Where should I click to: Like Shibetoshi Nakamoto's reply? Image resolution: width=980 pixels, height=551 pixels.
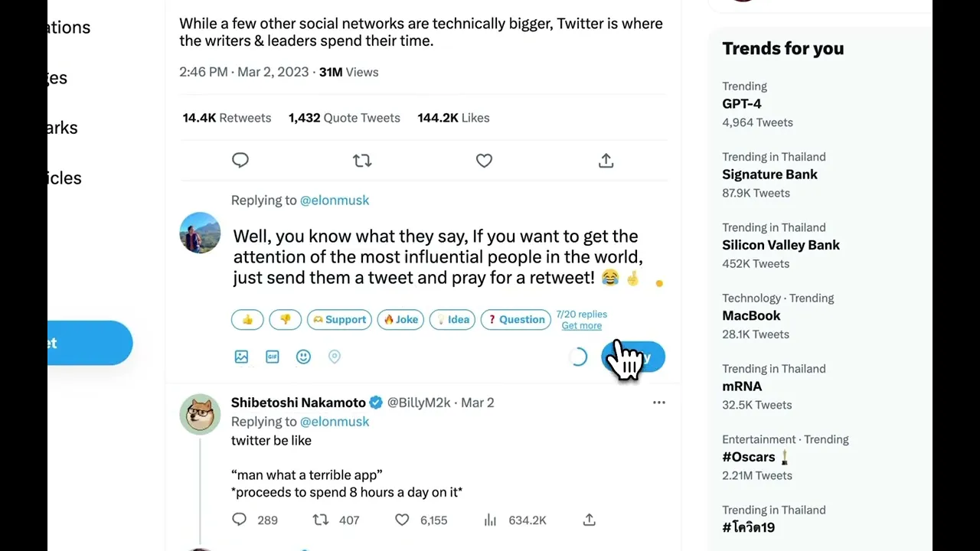click(x=403, y=520)
